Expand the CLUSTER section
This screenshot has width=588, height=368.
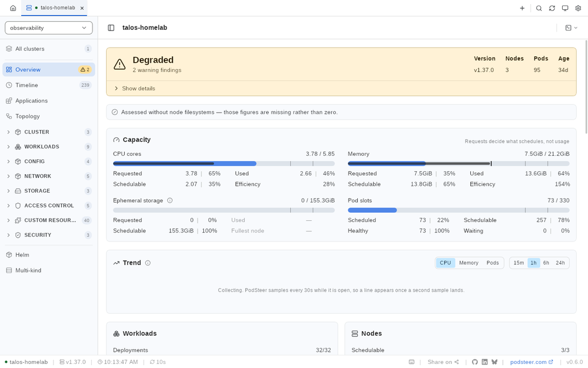(49, 132)
